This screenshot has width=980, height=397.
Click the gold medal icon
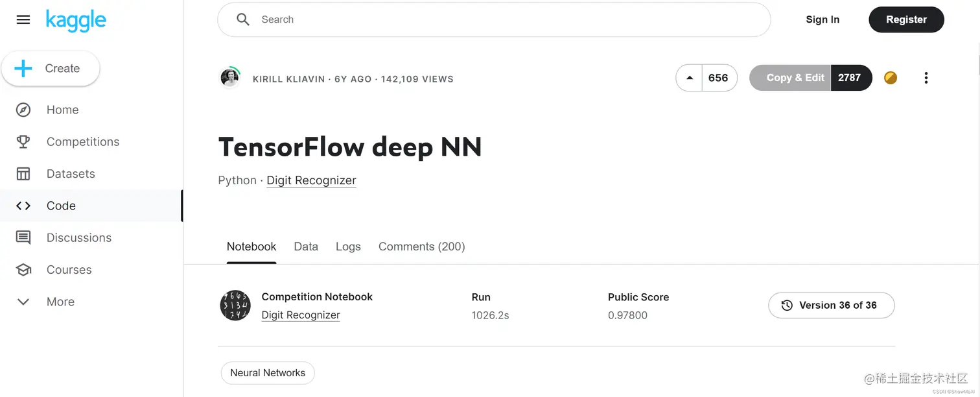pyautogui.click(x=891, y=78)
